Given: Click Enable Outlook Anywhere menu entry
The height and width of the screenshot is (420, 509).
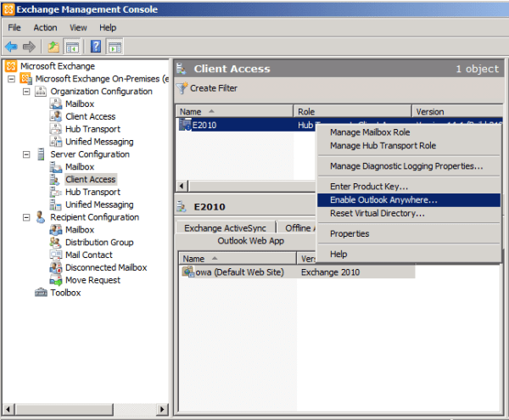Looking at the screenshot, I should pos(409,200).
